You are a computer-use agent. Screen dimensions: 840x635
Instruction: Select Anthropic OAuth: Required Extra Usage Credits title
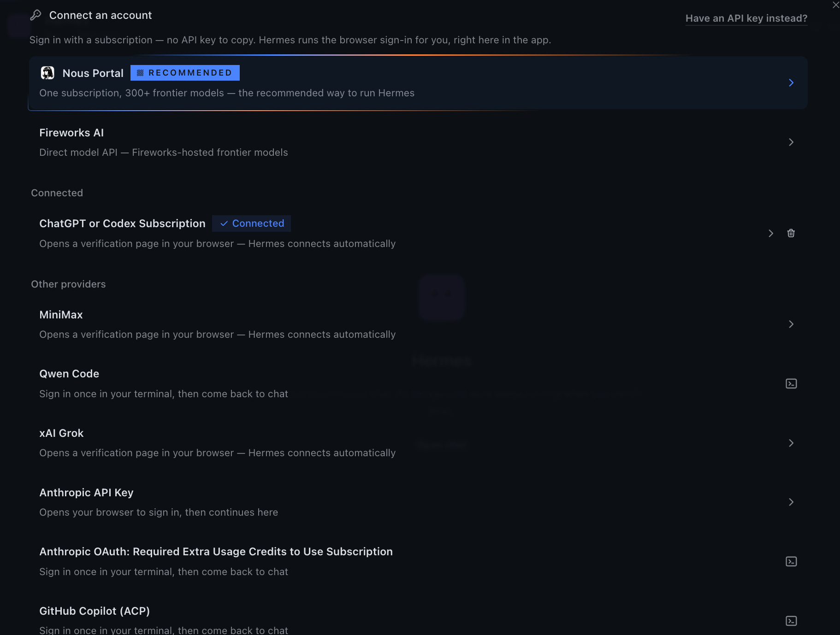click(x=216, y=552)
